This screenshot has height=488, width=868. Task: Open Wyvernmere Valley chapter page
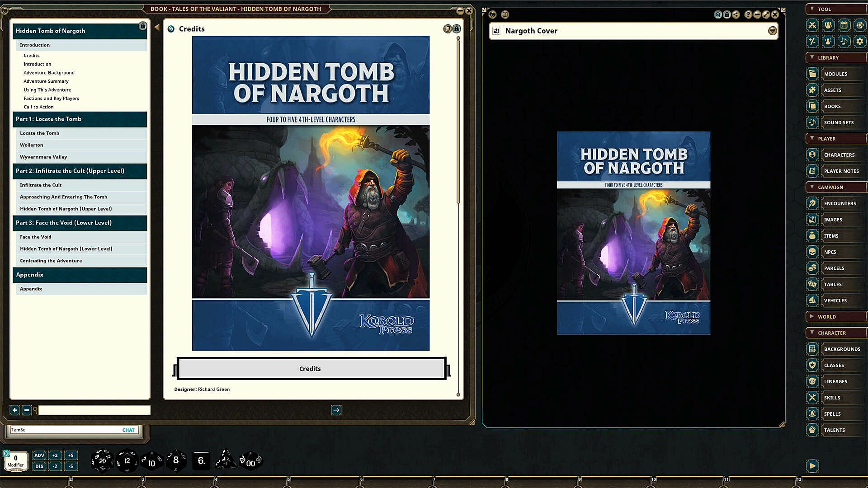point(43,157)
